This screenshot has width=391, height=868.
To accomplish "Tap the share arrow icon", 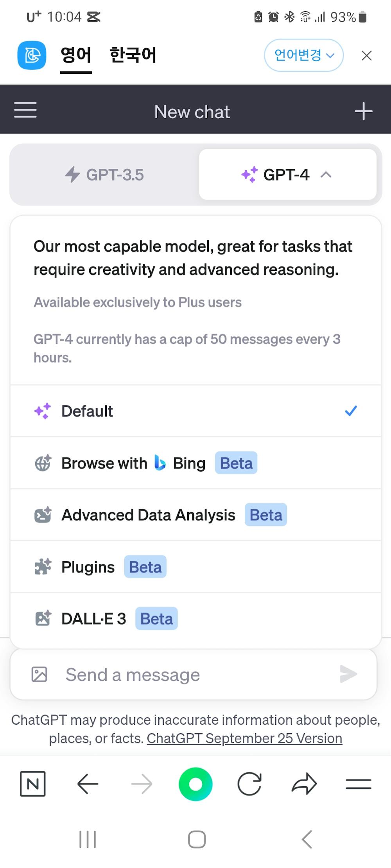I will click(304, 784).
